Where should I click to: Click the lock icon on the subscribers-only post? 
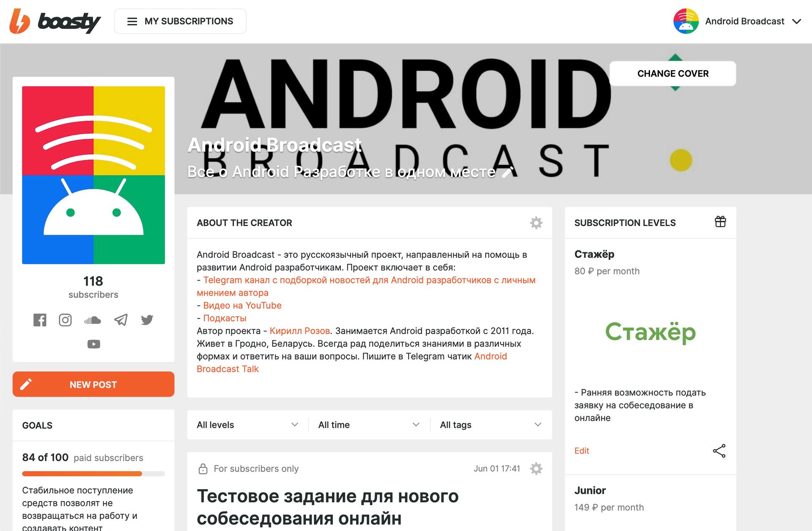tap(203, 469)
